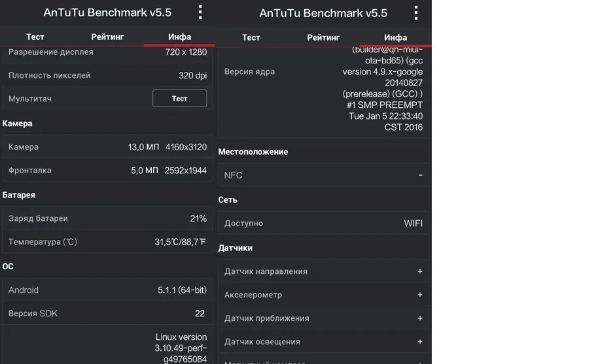The height and width of the screenshot is (364, 615).
Task: Select Инфа tab in left screen
Action: pos(180,37)
